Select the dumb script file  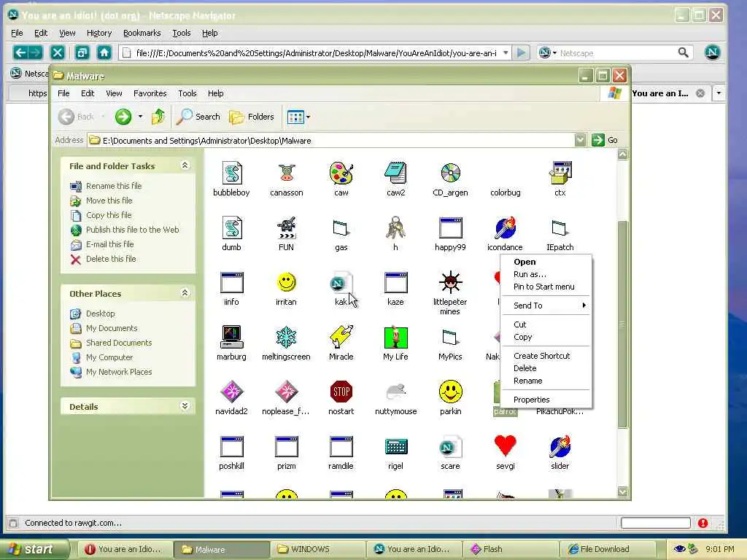(x=231, y=228)
